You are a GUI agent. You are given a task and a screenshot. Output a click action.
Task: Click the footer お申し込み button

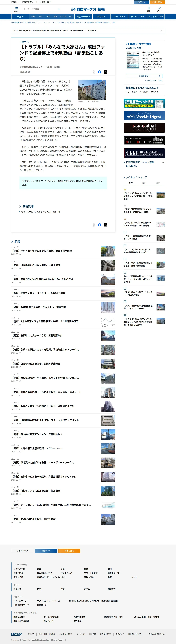[69, 551]
